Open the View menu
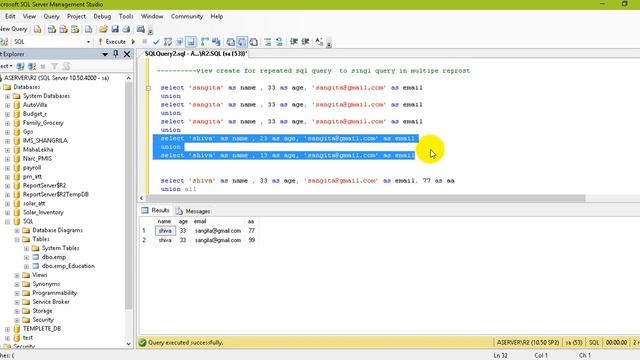640x360 pixels. [x=29, y=16]
